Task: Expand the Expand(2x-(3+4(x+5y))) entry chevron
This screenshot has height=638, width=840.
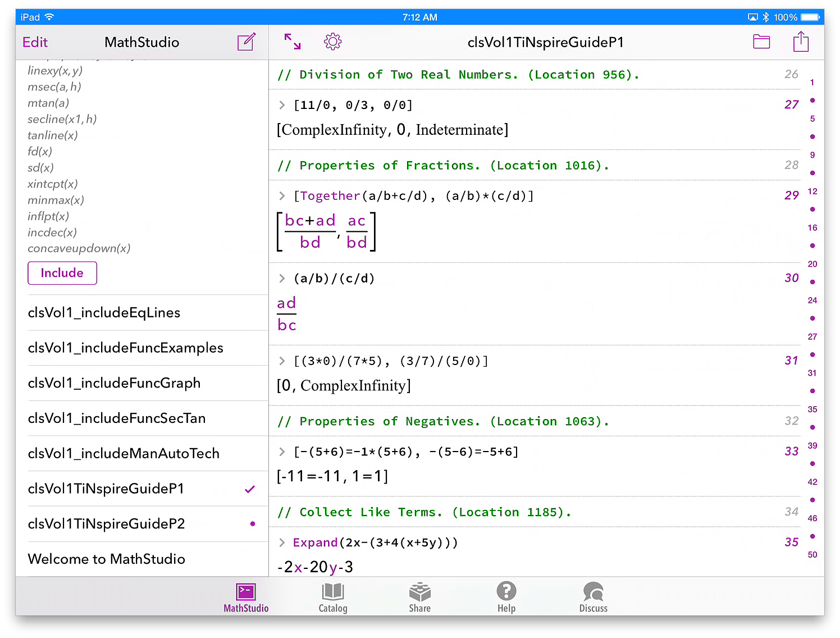Action: point(282,543)
